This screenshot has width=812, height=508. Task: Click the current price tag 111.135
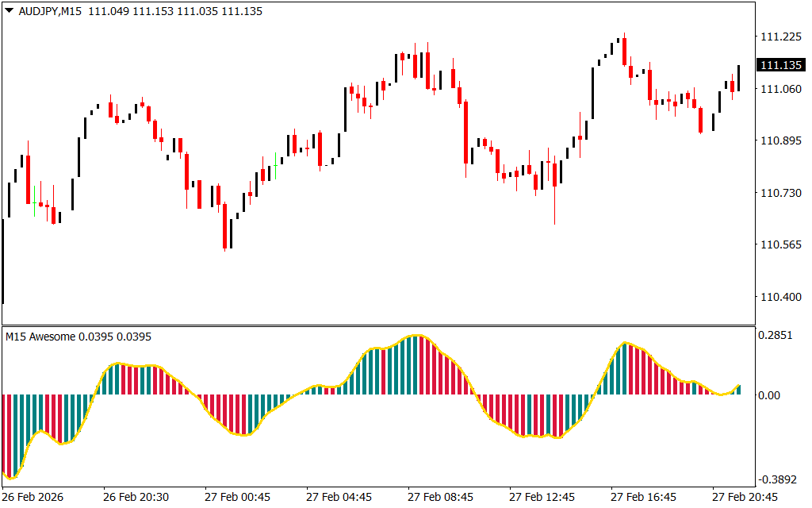779,65
